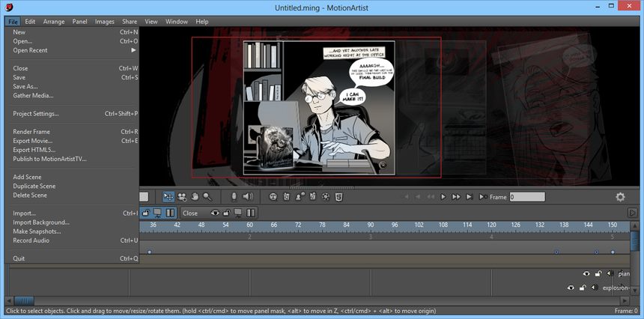Toggle lock icon on Close layer

[226, 213]
